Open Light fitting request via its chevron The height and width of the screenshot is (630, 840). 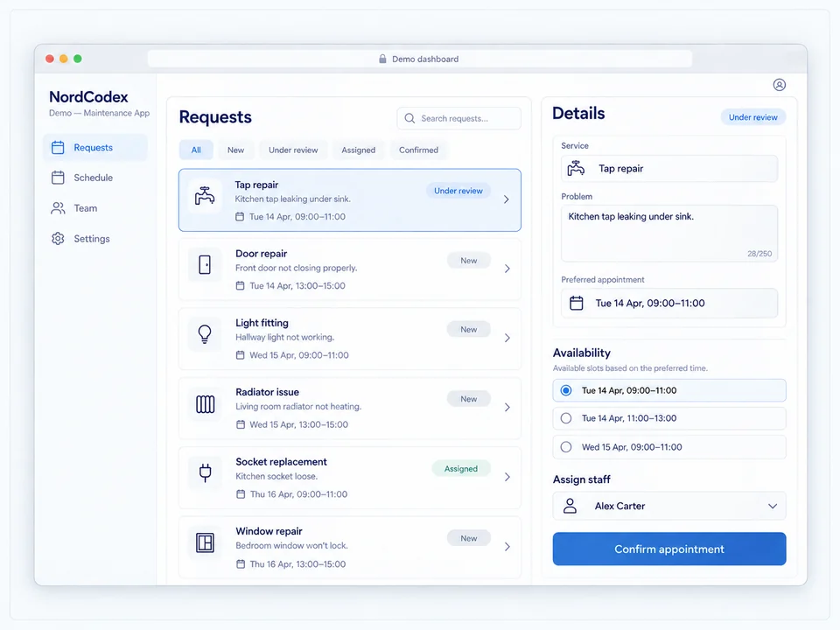click(x=507, y=338)
